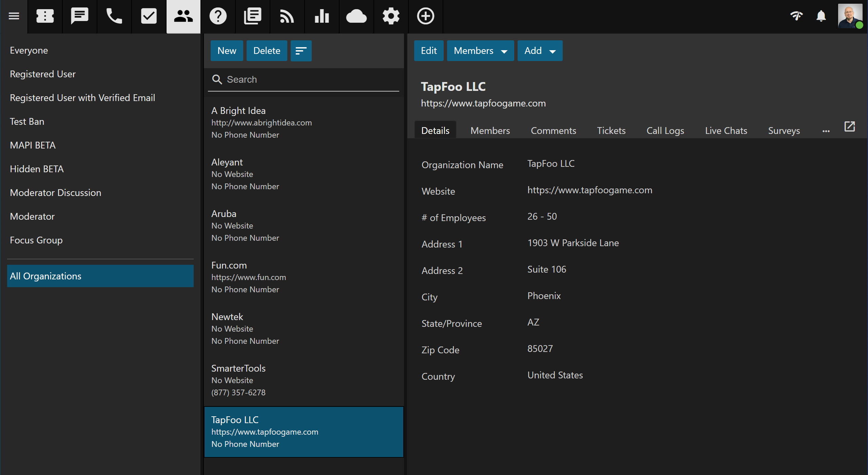The image size is (868, 475).
Task: Open the Cloud services icon
Action: tap(356, 16)
